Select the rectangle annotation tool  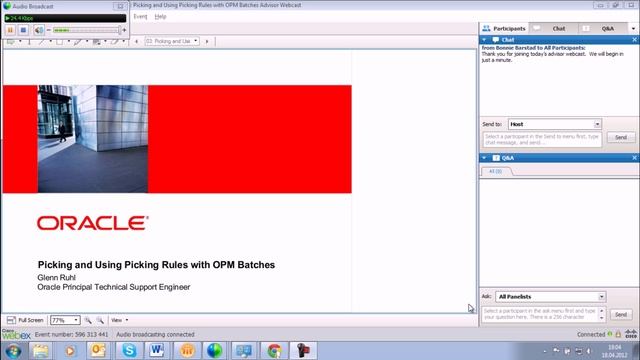pyautogui.click(x=60, y=42)
